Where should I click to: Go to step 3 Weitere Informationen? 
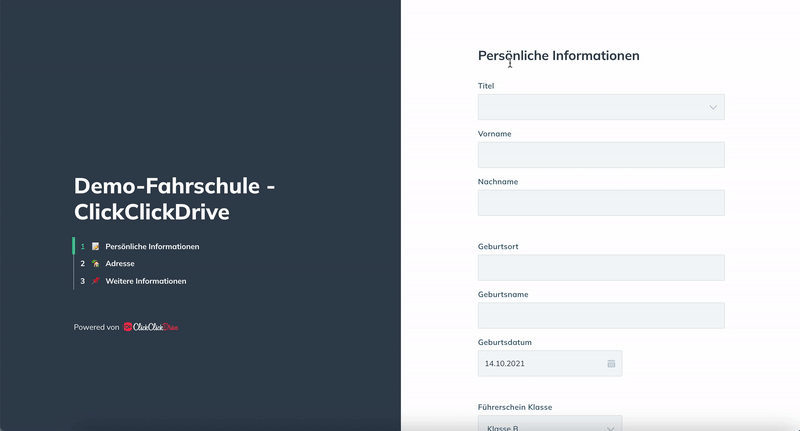tap(133, 281)
